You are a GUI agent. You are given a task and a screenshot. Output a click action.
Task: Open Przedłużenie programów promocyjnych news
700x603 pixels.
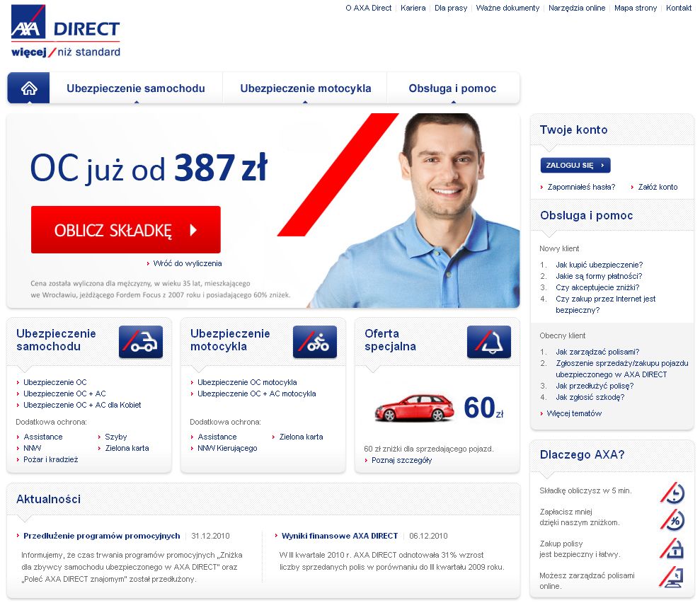(x=101, y=536)
